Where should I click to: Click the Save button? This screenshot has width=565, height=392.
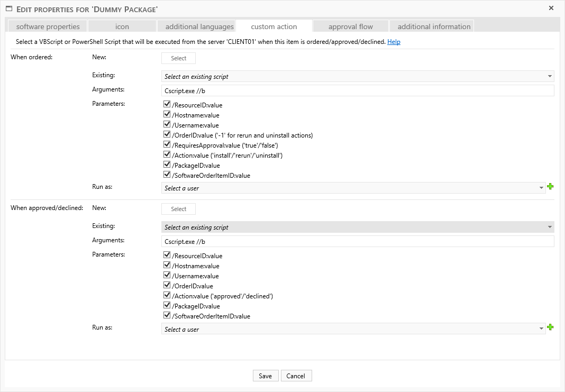265,376
